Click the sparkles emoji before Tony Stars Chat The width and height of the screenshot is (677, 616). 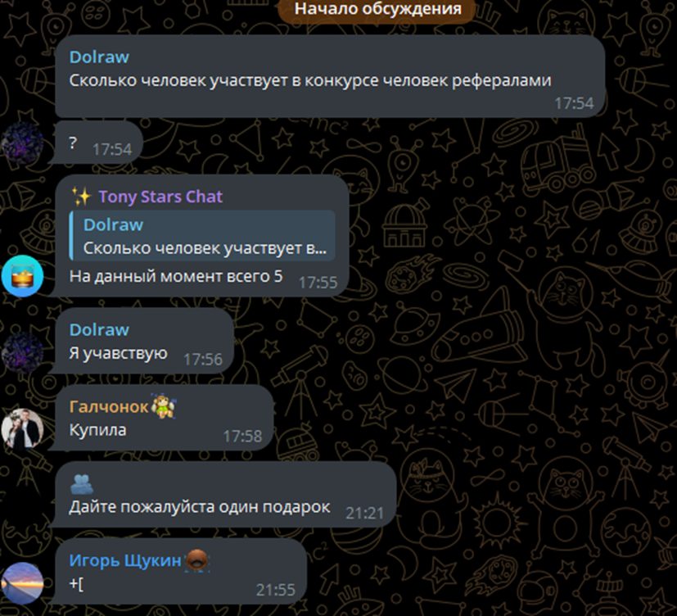pyautogui.click(x=81, y=196)
